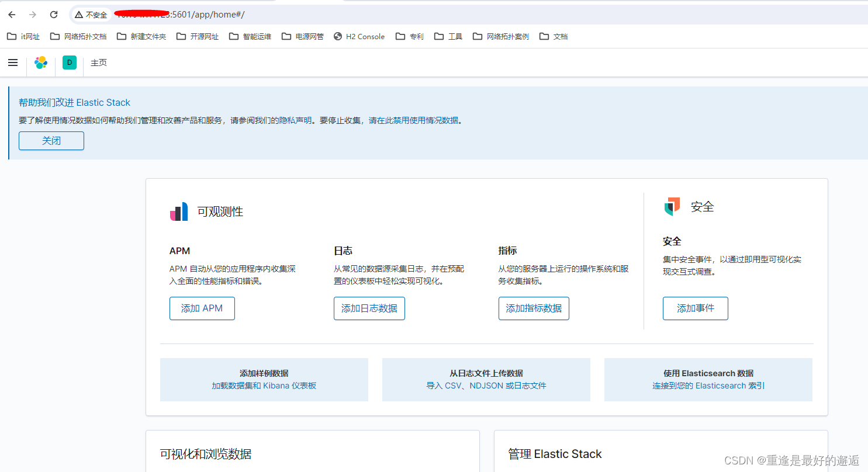Open the 隐私声明 link
868x472 pixels.
click(x=295, y=120)
